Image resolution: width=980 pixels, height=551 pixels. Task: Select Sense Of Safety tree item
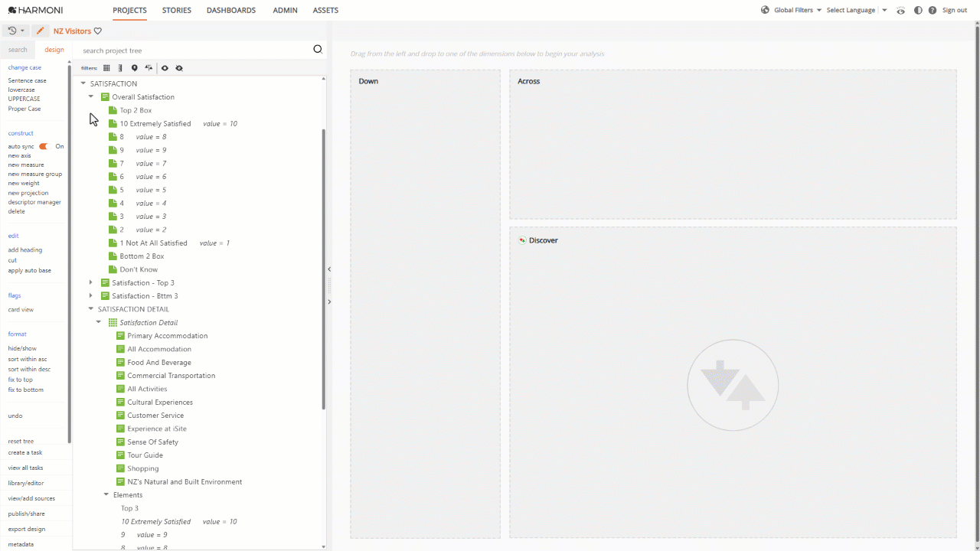pos(153,442)
